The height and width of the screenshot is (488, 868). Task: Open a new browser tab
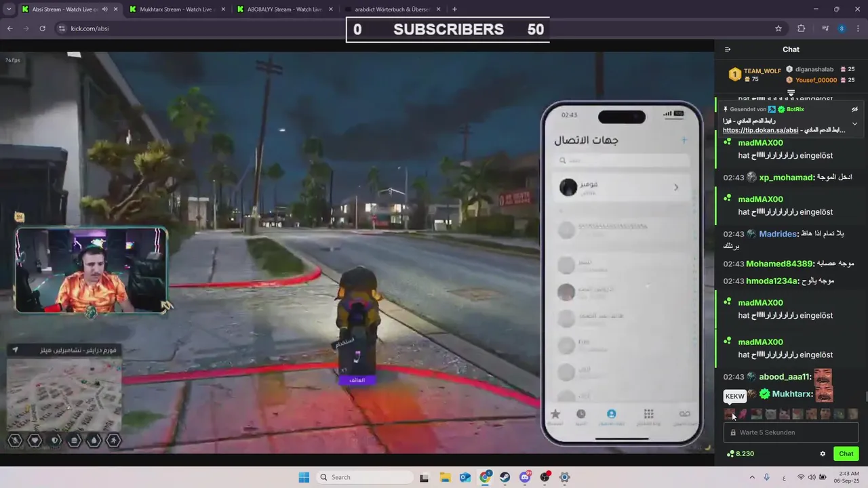[454, 9]
